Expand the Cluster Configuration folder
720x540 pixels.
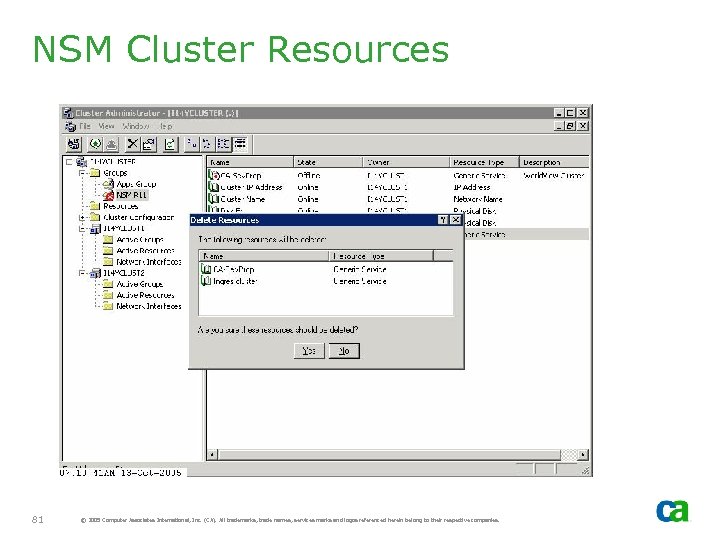[x=82, y=218]
